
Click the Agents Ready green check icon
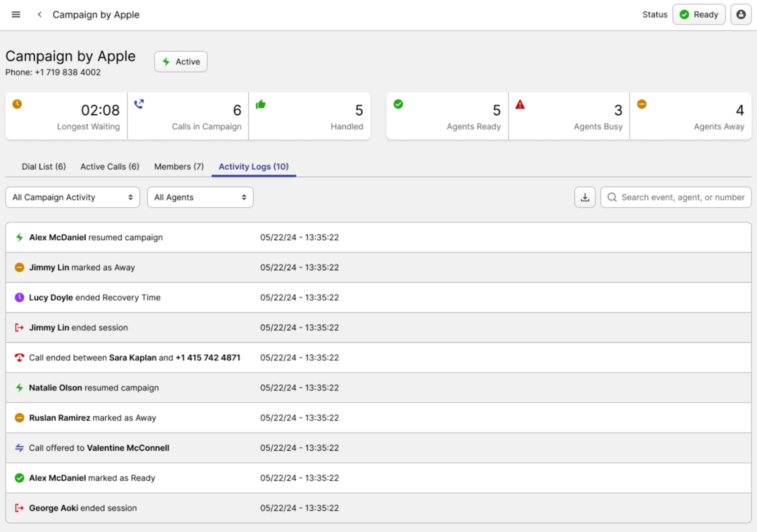click(398, 104)
